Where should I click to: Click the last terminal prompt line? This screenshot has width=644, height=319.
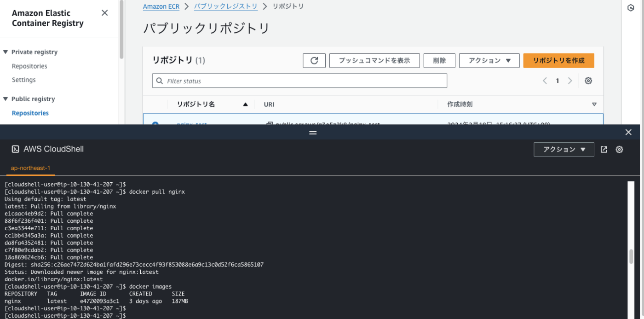pos(65,316)
